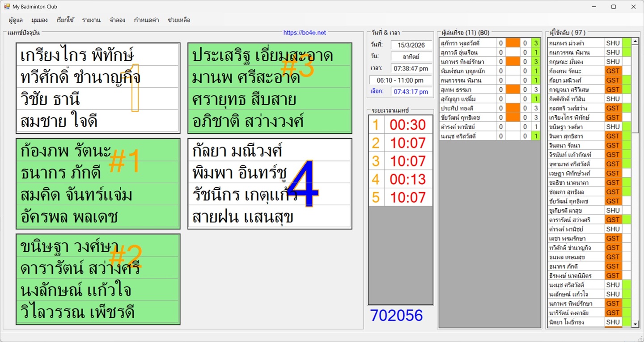The width and height of the screenshot is (644, 342).
Task: Select อัครพล พลเดช in the #1 card
Action: [x=98, y=216]
